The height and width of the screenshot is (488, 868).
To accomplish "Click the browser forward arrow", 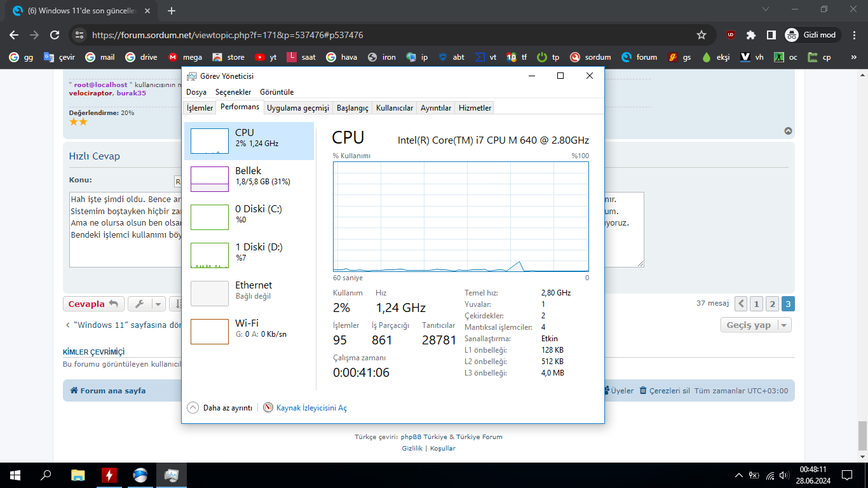I will [34, 35].
